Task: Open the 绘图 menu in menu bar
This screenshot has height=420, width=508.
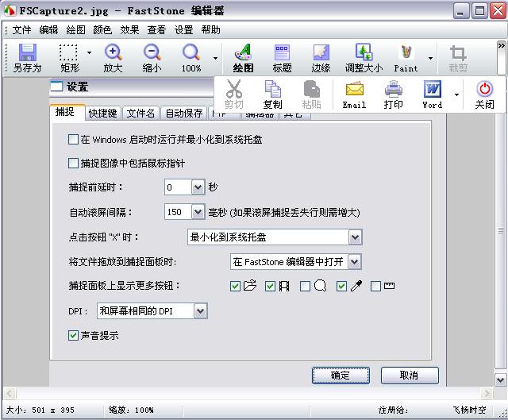Action: point(76,30)
